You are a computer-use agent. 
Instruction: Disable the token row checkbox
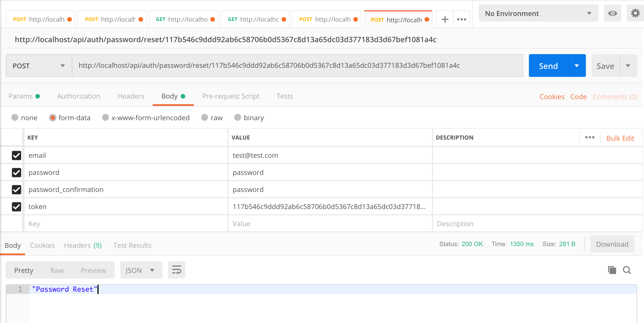tap(17, 207)
